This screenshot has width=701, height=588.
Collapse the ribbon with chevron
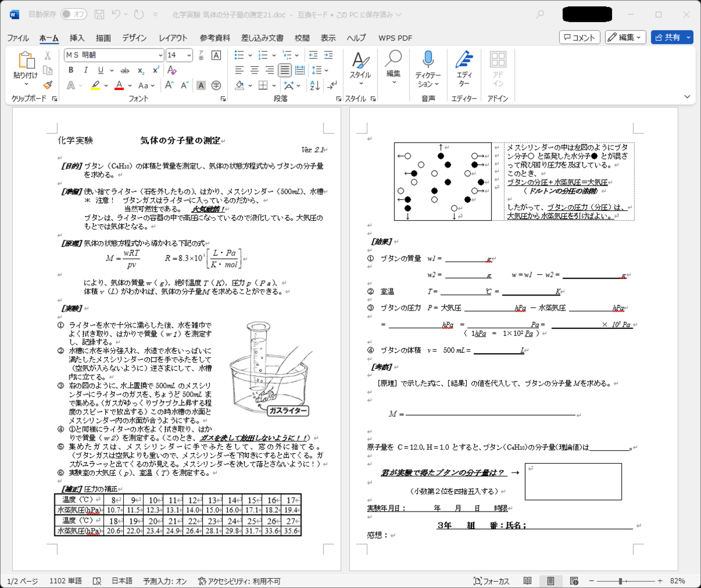tap(687, 96)
